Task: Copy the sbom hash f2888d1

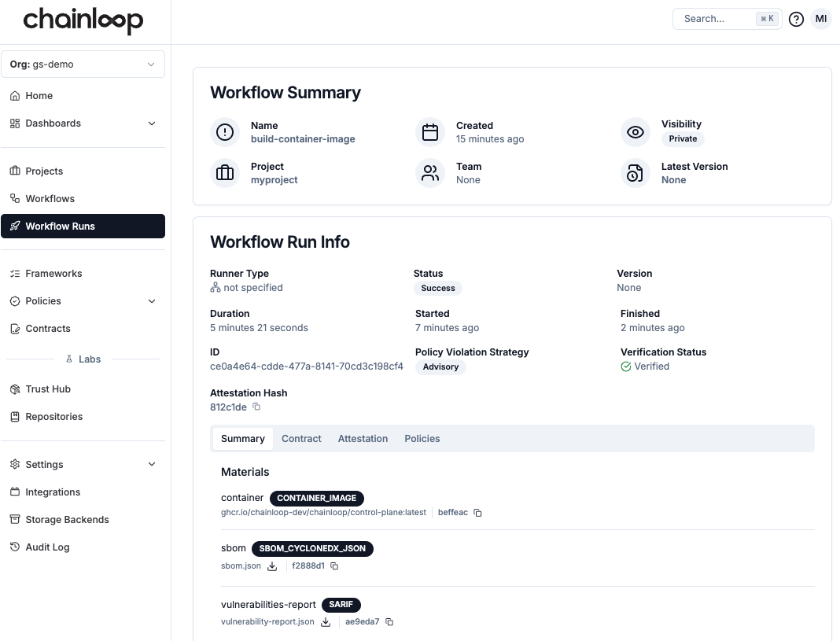Action: (334, 566)
